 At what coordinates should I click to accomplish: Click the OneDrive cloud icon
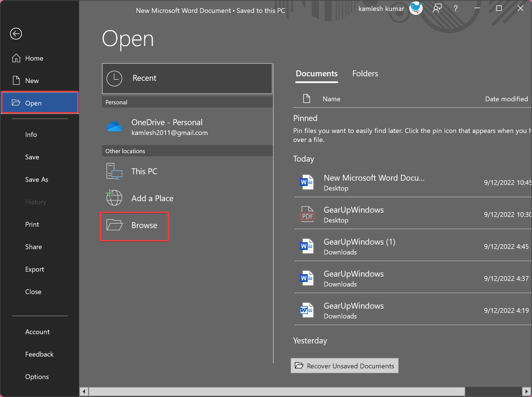(114, 127)
